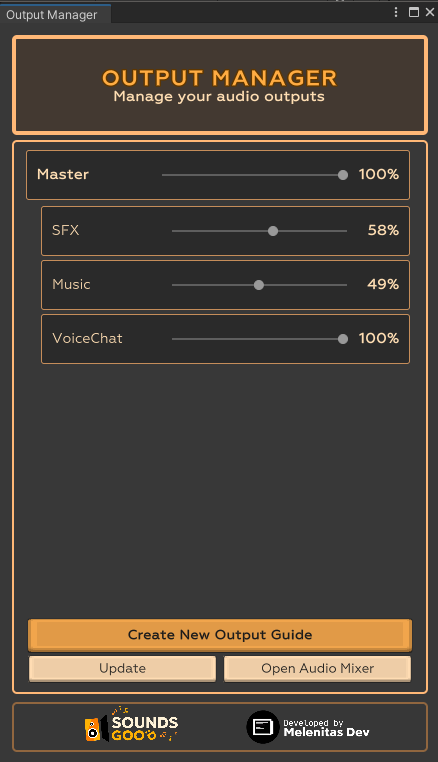
Task: Close the Output Manager window
Action: pyautogui.click(x=430, y=12)
